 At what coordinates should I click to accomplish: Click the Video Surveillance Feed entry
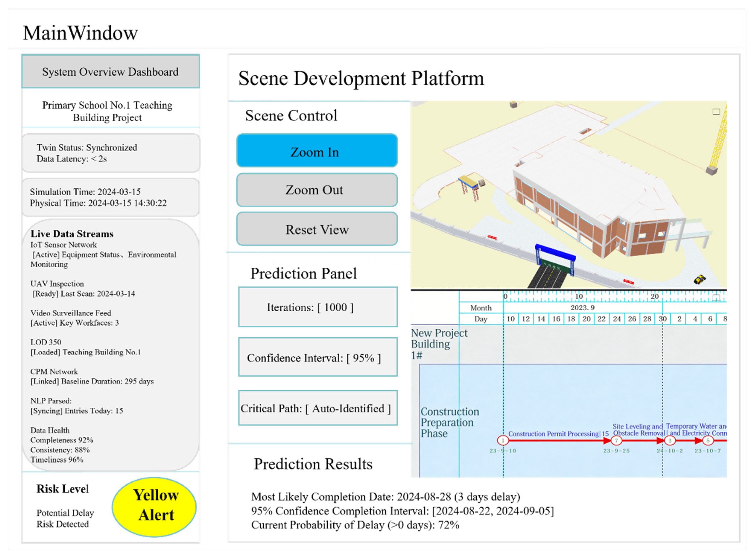74,318
